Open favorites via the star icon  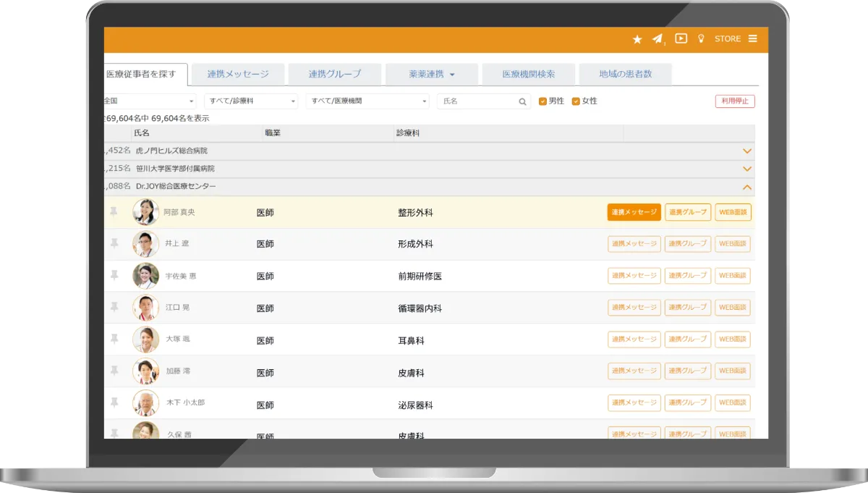pos(637,39)
